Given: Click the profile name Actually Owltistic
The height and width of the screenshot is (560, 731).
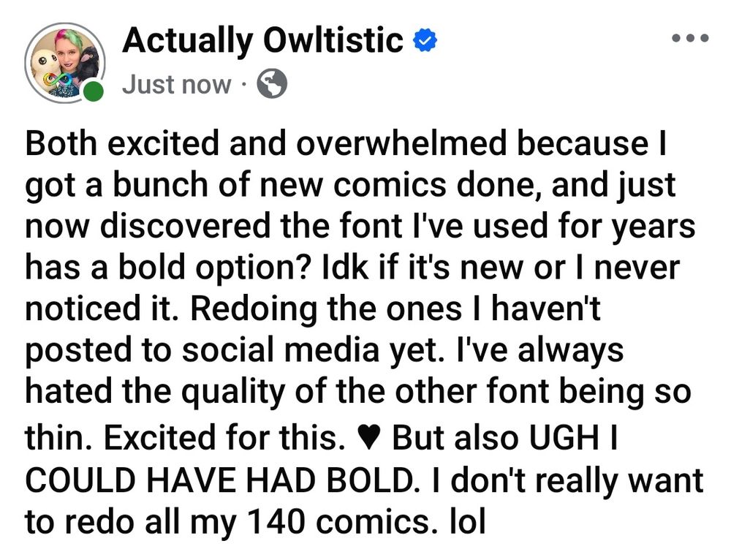Looking at the screenshot, I should click(263, 41).
